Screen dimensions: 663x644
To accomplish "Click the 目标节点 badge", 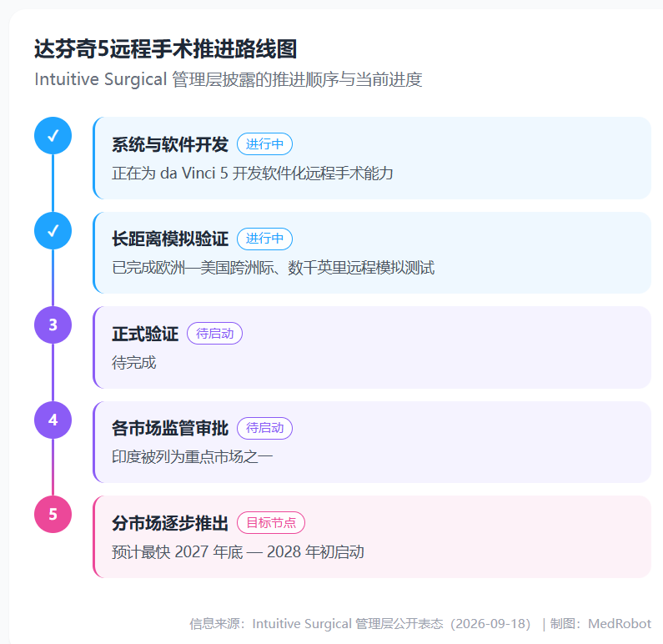I will pos(271,523).
